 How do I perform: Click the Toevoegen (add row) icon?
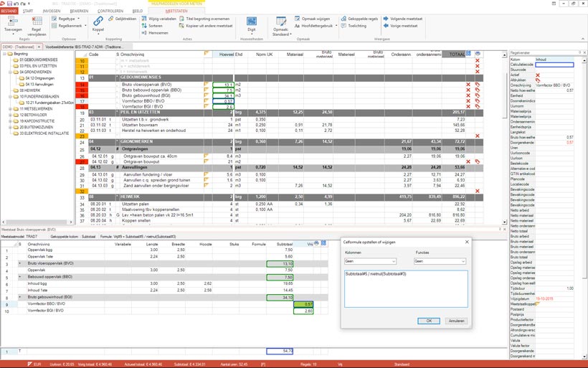(12, 22)
